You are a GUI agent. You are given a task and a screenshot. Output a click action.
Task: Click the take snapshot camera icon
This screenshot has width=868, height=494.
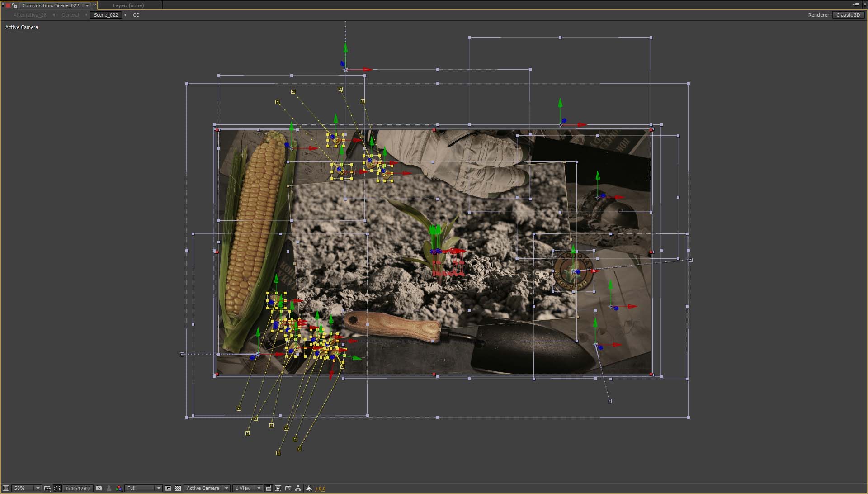99,489
